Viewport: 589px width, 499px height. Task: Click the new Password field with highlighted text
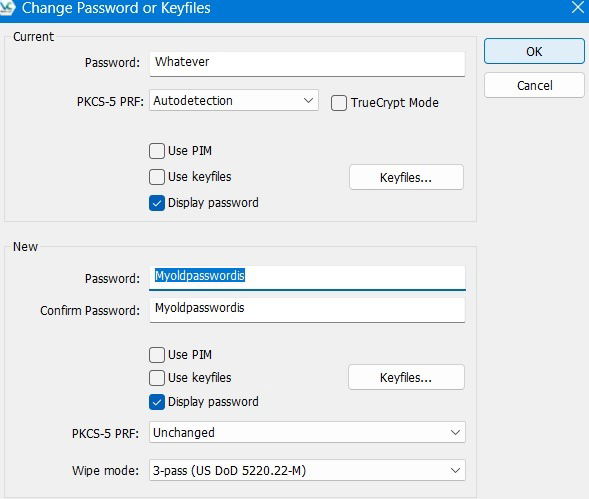[x=307, y=278]
